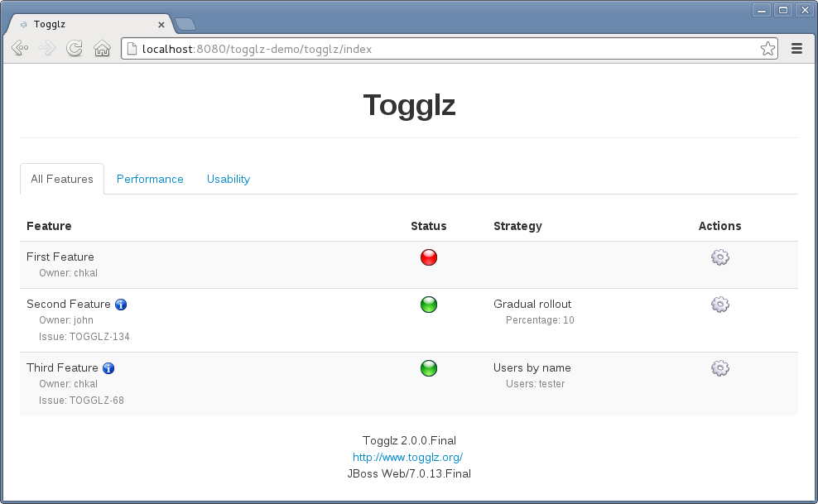
Task: Reload the page with the refresh icon
Action: point(75,49)
